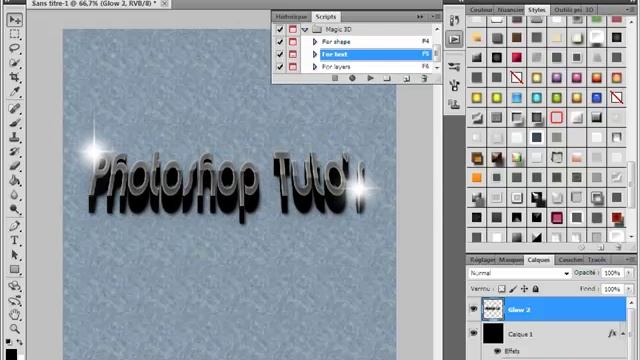Screen dimensions: 640x360
Task: Select the Clone Stamp tool
Action: 15,137
